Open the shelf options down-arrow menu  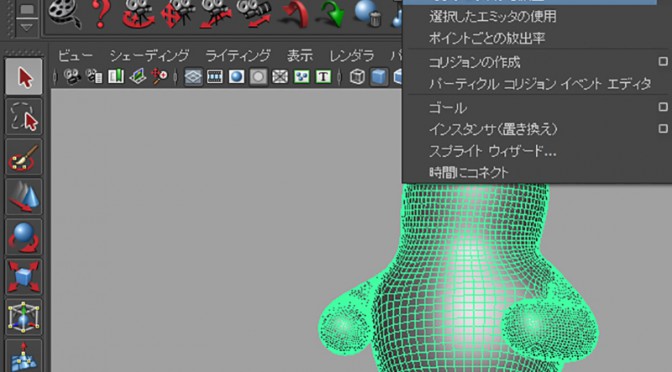click(x=27, y=27)
